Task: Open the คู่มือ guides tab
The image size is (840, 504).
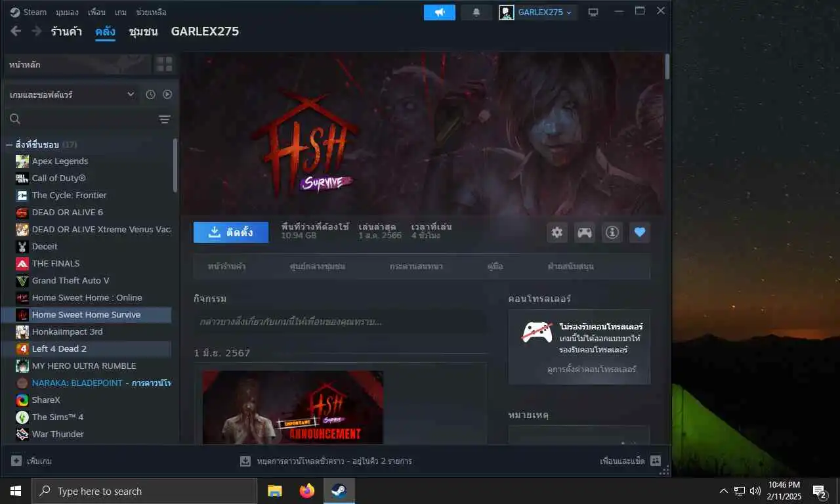Action: 495,266
